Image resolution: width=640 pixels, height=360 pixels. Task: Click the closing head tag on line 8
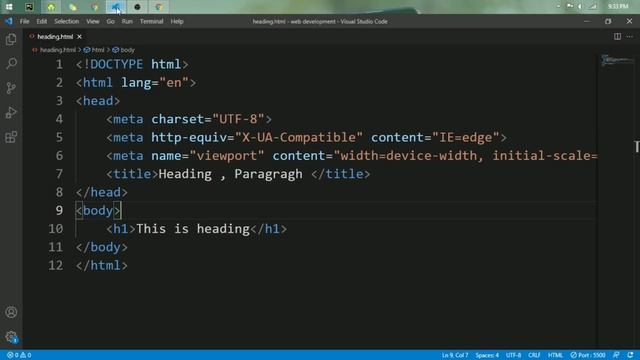pyautogui.click(x=102, y=193)
